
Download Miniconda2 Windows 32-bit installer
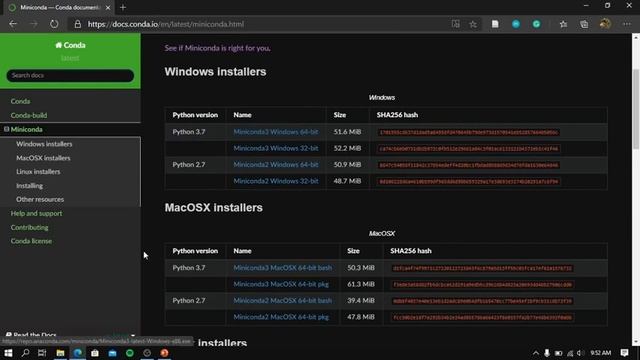click(276, 181)
